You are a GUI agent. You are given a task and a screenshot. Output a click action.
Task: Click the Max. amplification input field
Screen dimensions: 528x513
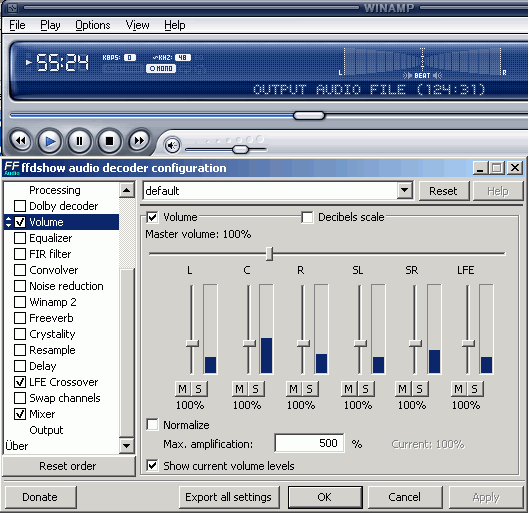pyautogui.click(x=309, y=443)
